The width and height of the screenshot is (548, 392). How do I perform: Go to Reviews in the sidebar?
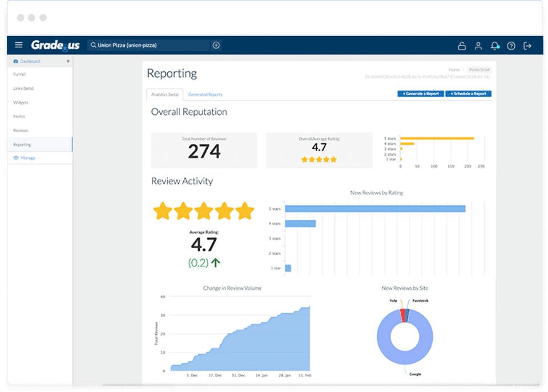click(21, 131)
